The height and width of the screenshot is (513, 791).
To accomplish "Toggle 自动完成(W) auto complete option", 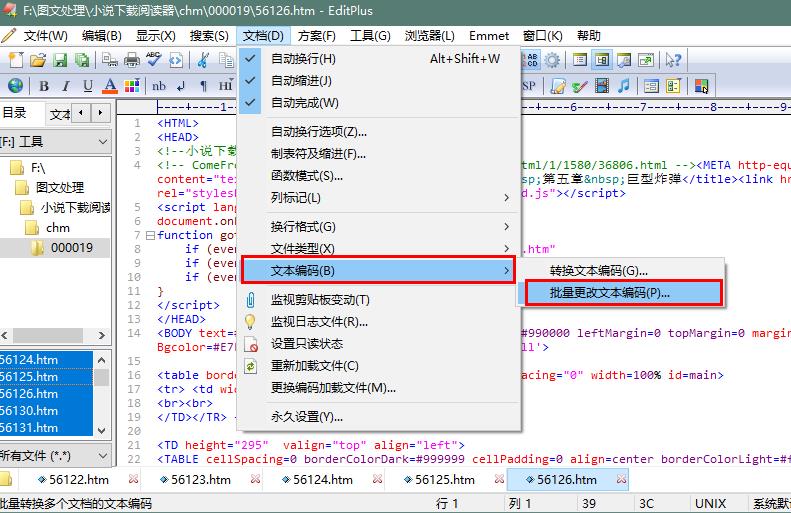I will [x=379, y=102].
